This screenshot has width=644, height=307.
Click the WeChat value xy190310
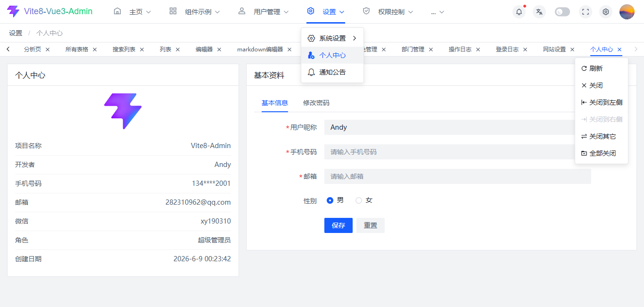click(x=216, y=221)
